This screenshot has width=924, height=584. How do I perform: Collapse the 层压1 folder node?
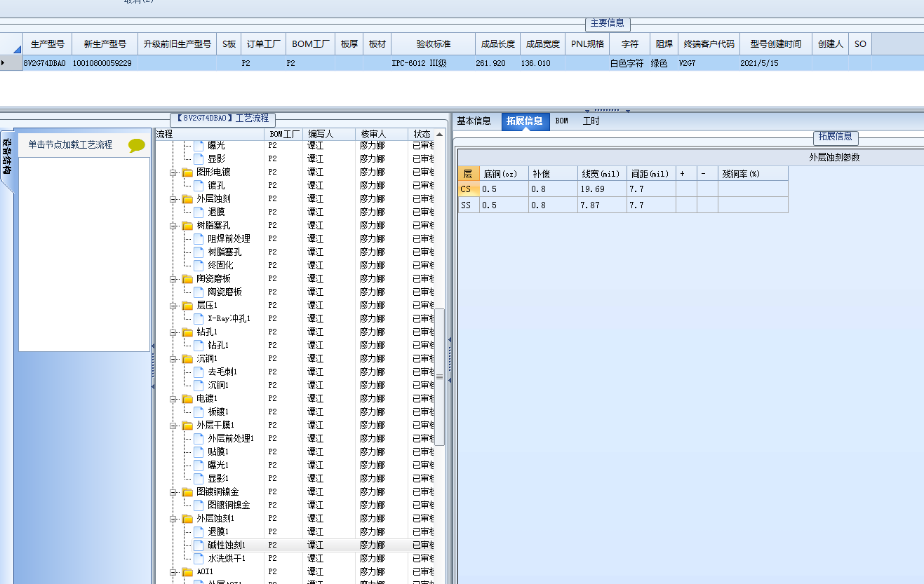173,306
